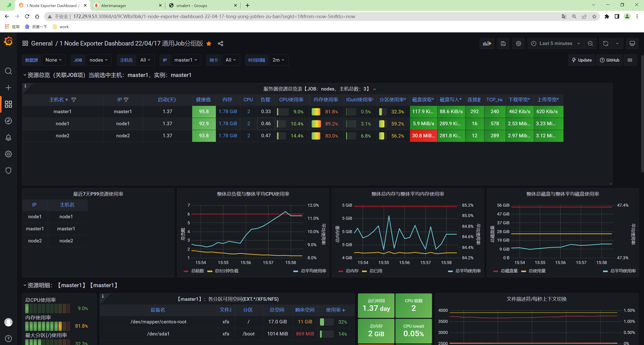The image size is (644, 345).
Task: Click the zoom out time range icon
Action: 590,44
